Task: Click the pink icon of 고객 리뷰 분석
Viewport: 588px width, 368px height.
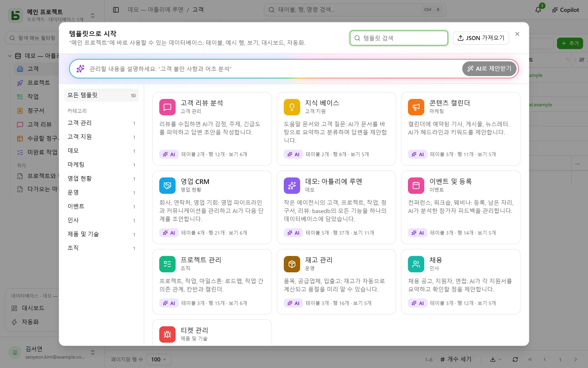Action: 167,107
